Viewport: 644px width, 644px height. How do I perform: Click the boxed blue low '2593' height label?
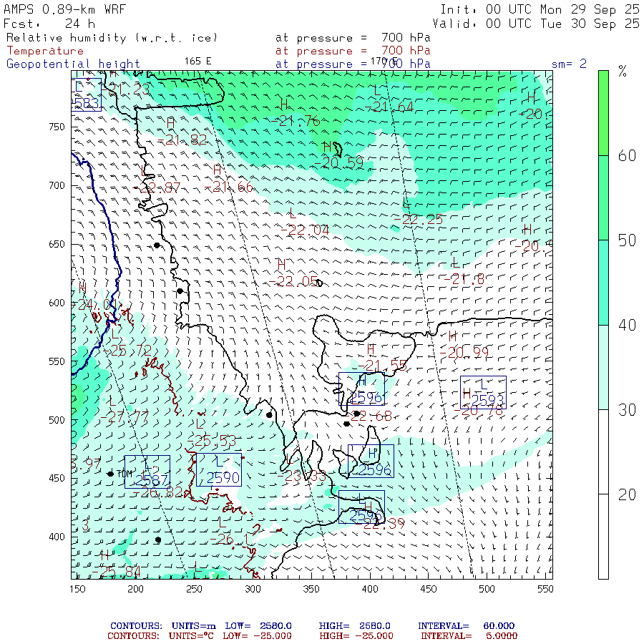coord(483,392)
